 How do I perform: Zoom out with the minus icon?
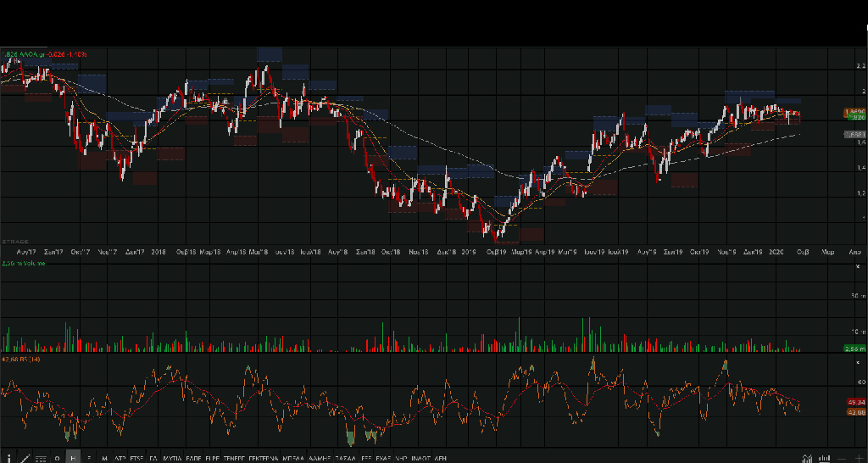[x=844, y=457]
